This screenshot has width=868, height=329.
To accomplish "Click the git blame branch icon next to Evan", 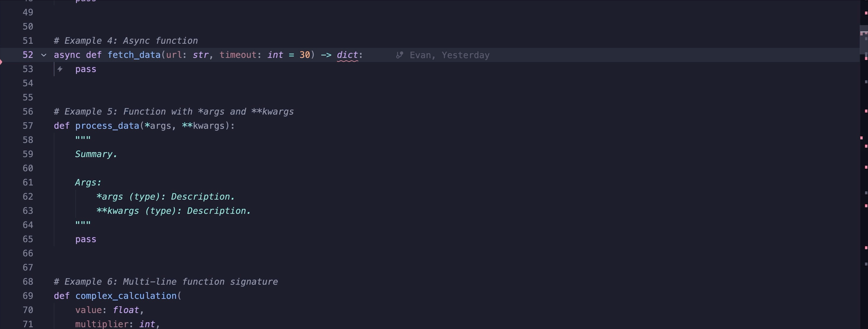I will point(399,55).
